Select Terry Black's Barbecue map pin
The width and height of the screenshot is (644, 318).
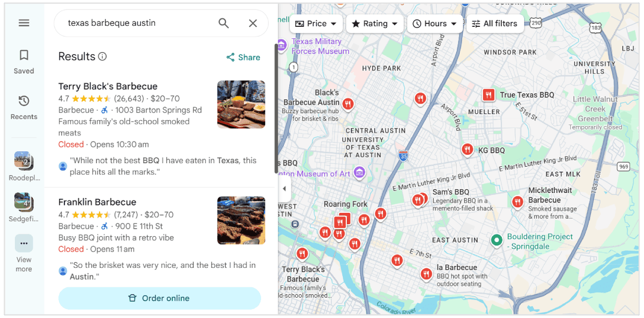(302, 254)
